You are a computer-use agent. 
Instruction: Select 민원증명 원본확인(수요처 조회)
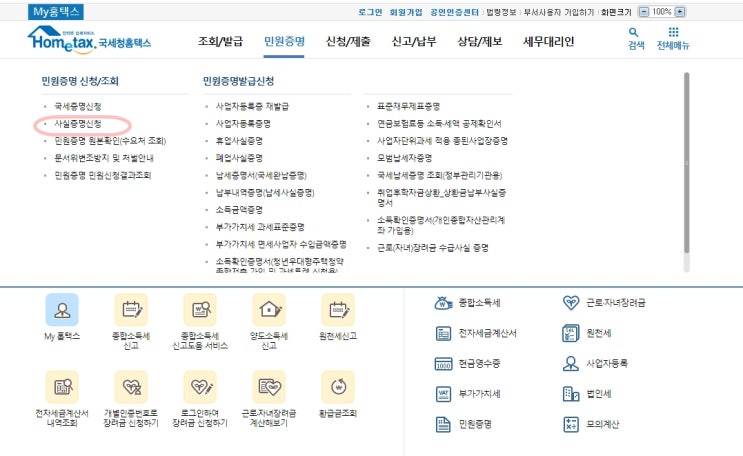110,141
